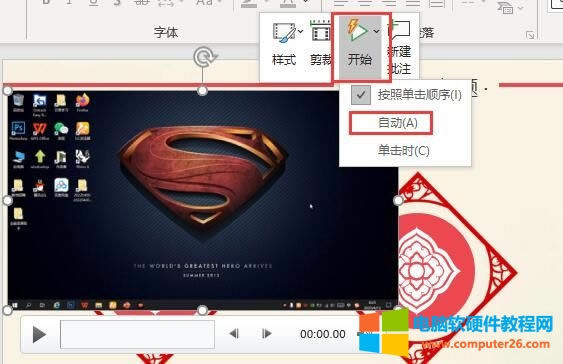Expand the 样式 dropdown arrow
The image size is (563, 364).
point(301,32)
